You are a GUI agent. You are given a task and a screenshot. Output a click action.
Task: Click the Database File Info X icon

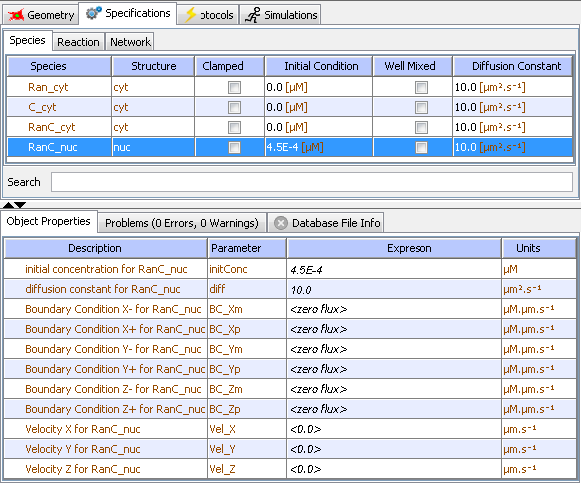tap(281, 223)
